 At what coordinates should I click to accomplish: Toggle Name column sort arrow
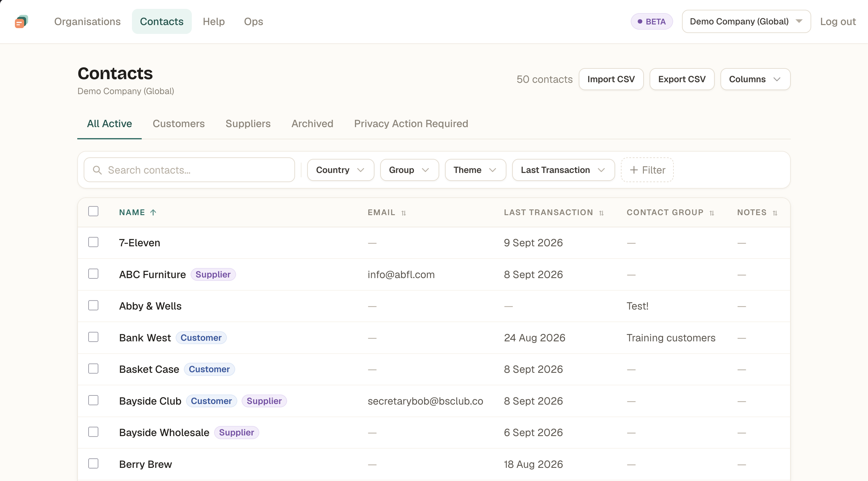153,212
